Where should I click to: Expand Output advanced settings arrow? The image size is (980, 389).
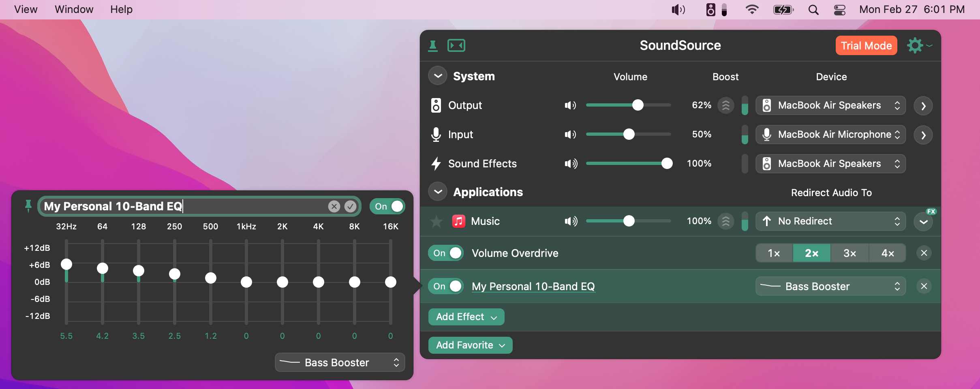(923, 106)
